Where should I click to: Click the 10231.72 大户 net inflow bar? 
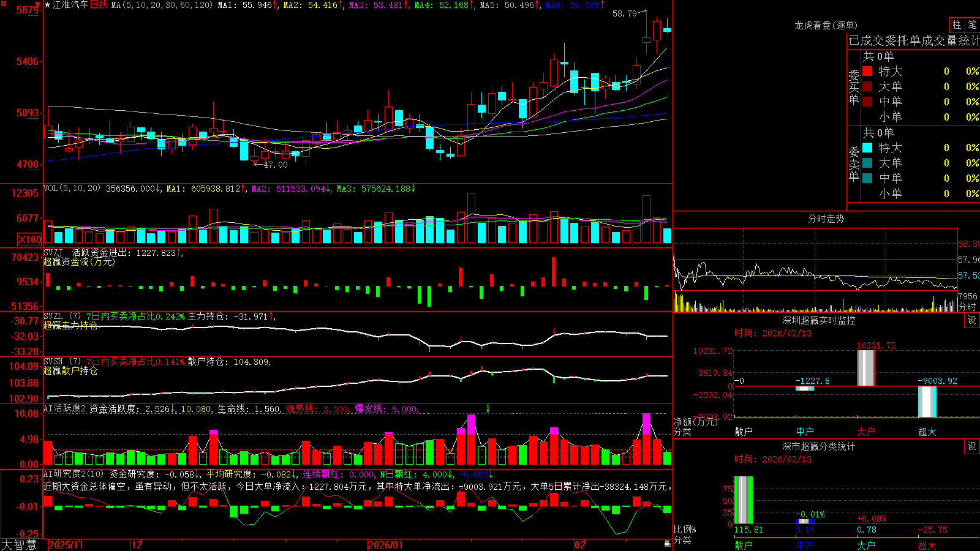click(866, 368)
